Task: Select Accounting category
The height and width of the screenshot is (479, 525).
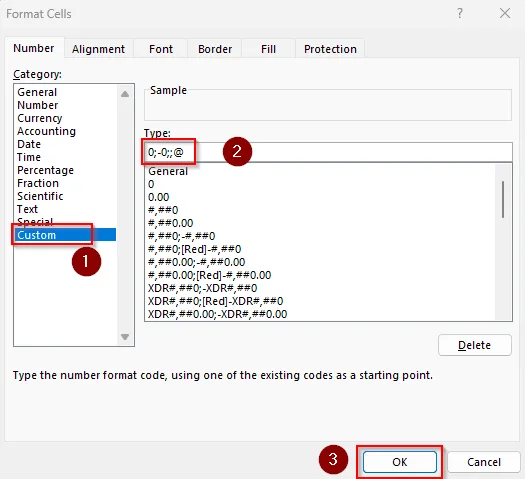Action: (66, 131)
